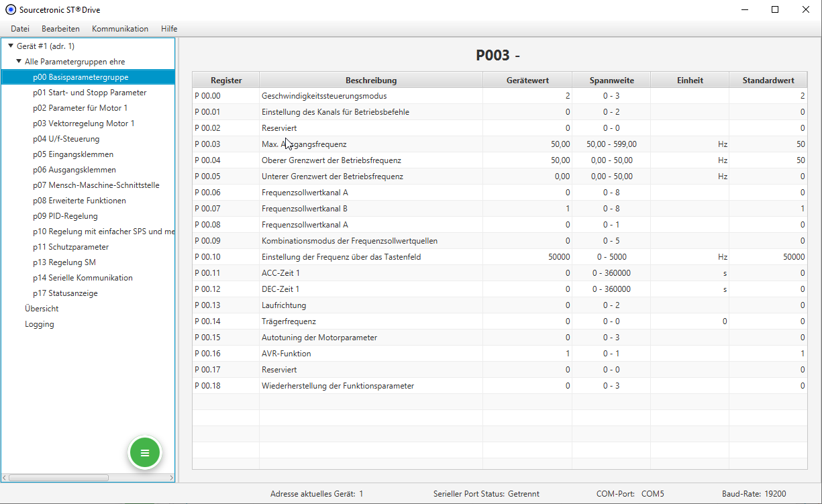Click the Gerätewert column header

(x=527, y=81)
